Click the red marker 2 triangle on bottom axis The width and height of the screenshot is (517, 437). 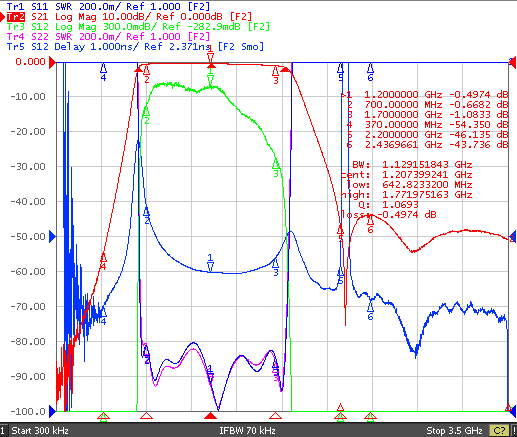click(x=146, y=416)
